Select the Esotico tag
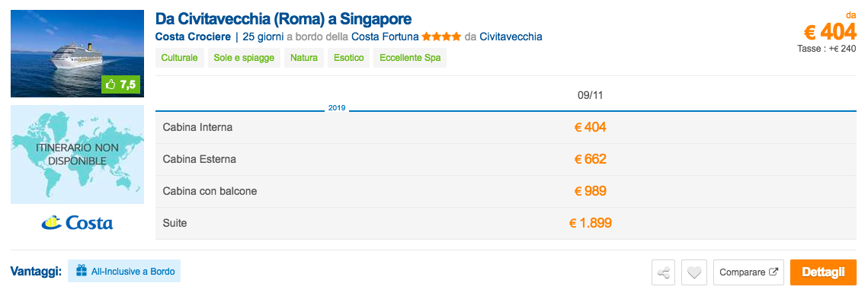The width and height of the screenshot is (868, 296). pyautogui.click(x=349, y=58)
